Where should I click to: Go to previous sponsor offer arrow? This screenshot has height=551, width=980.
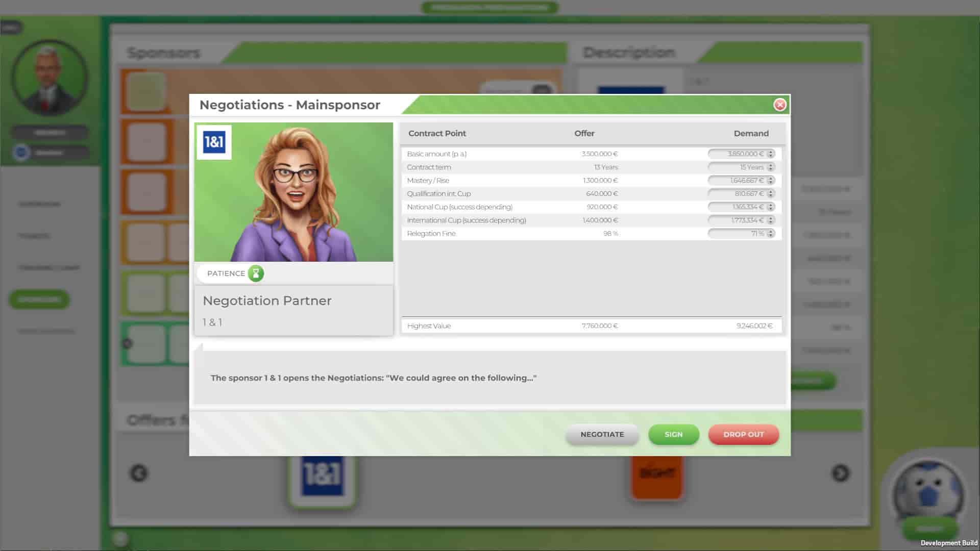tap(139, 473)
